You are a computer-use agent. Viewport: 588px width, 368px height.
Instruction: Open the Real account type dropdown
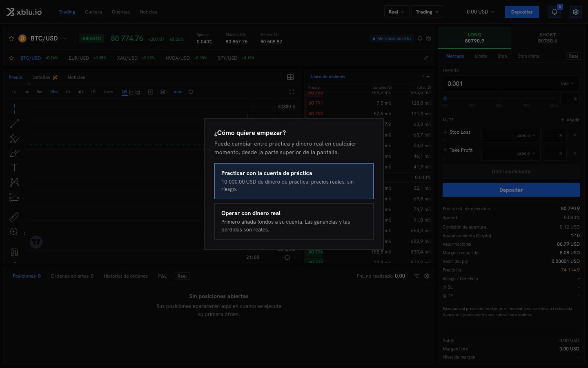(396, 12)
